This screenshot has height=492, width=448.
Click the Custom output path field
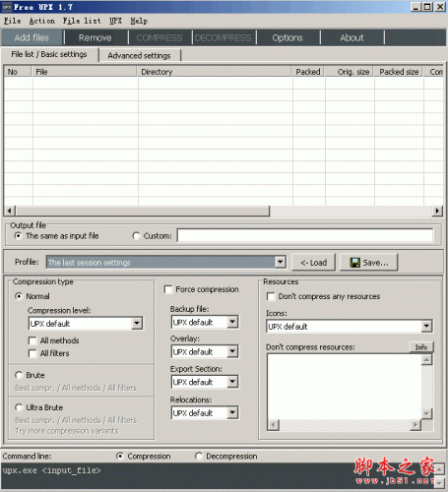pyautogui.click(x=305, y=235)
